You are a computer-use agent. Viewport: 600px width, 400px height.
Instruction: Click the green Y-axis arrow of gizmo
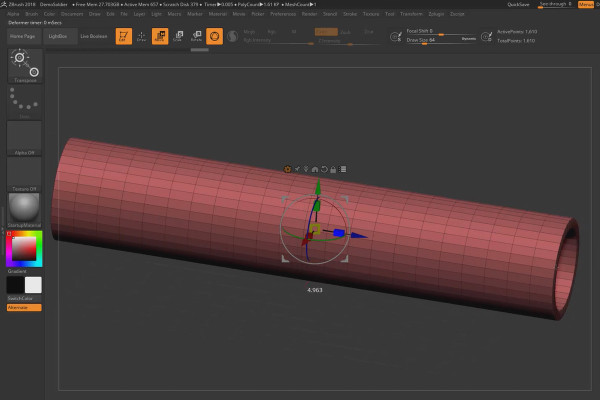[x=318, y=188]
